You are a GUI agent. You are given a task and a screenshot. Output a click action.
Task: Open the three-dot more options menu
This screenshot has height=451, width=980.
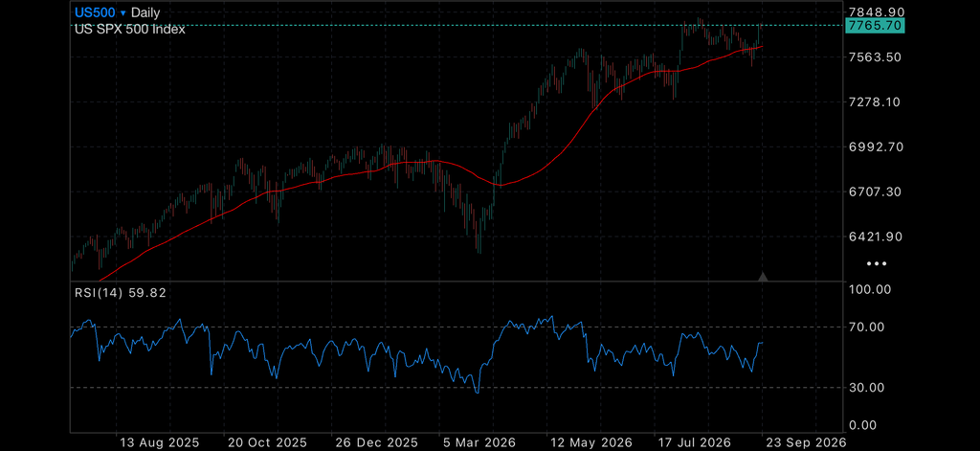(x=877, y=264)
